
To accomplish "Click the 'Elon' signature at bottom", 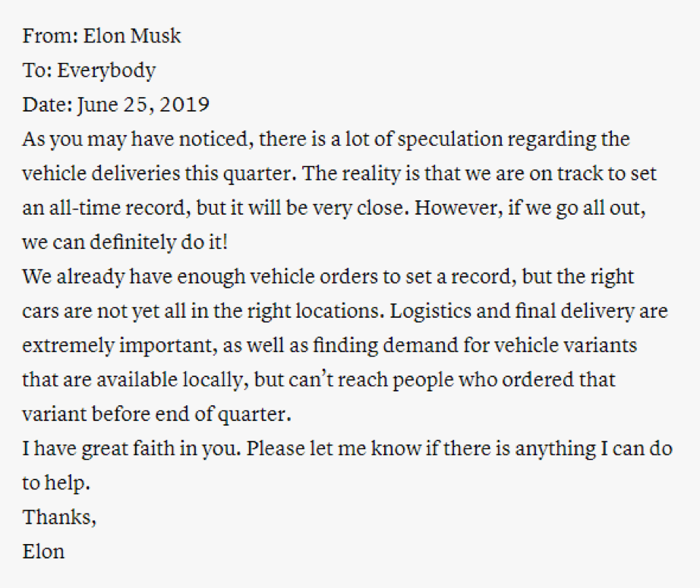I will coord(43,552).
